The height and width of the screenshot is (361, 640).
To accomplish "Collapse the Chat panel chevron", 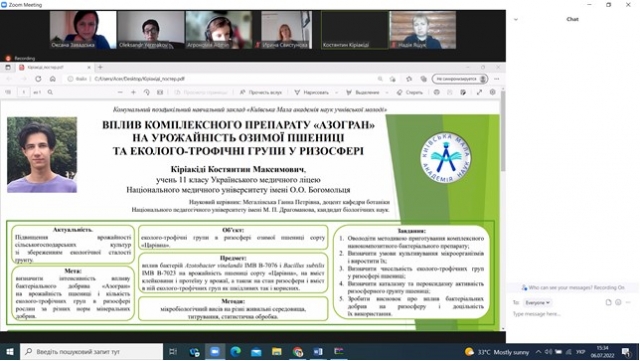I will [516, 19].
